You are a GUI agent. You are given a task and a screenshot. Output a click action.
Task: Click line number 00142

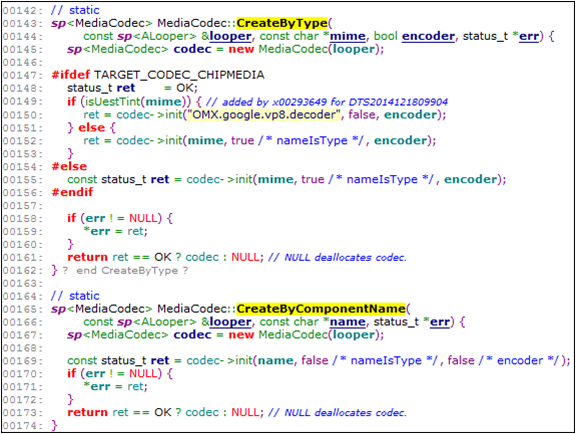click(x=23, y=10)
